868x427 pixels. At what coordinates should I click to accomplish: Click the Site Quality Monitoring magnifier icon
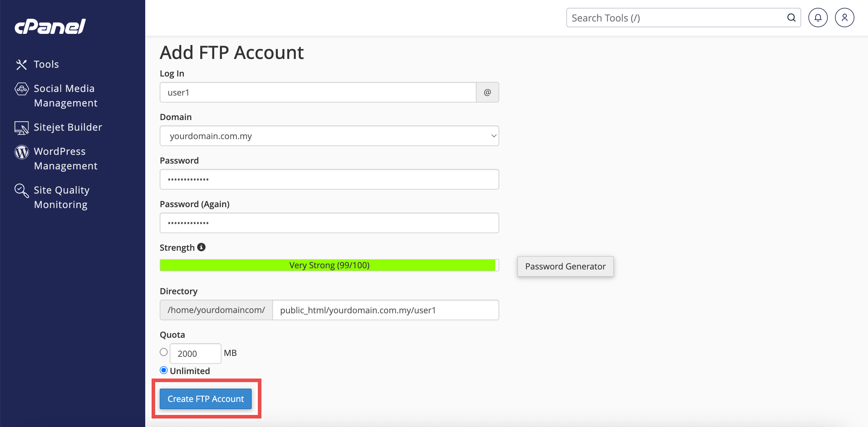[21, 191]
